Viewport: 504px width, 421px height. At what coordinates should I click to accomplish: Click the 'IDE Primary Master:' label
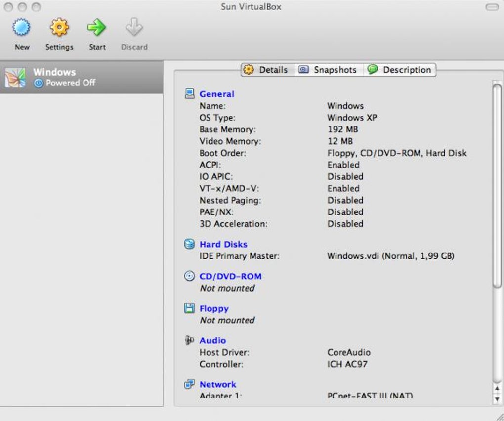239,256
